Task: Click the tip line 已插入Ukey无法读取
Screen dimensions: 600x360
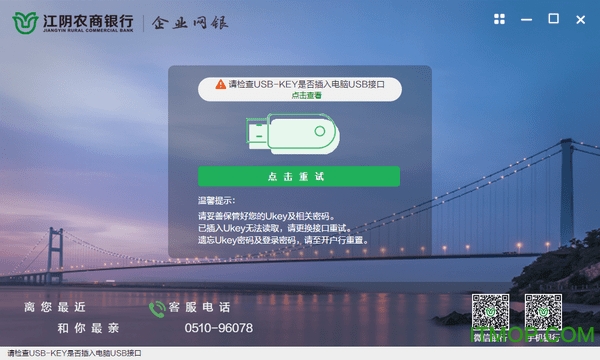Action: point(274,228)
